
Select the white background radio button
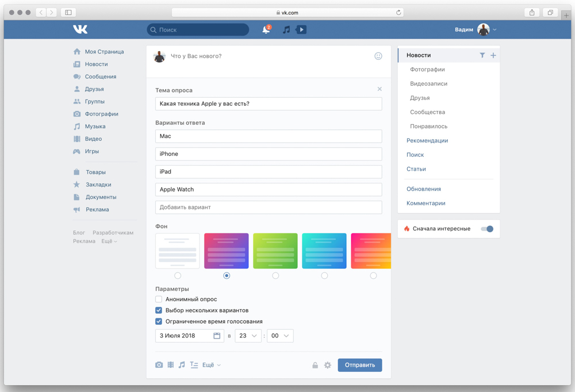[178, 275]
